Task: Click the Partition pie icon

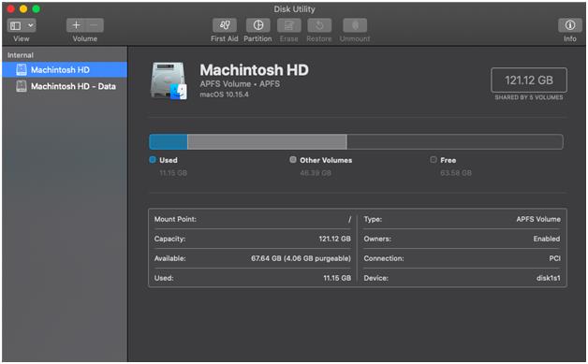Action: [x=258, y=25]
